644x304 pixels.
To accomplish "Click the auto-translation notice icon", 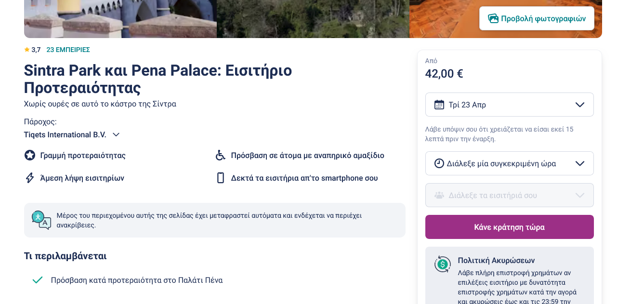I will (41, 220).
